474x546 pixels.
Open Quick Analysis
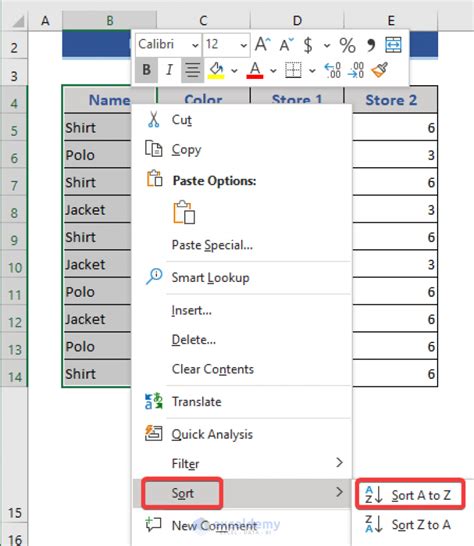242,434
